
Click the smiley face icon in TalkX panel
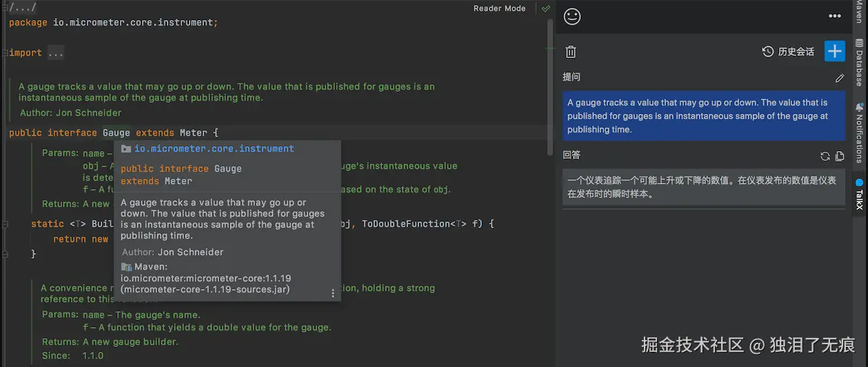pyautogui.click(x=572, y=17)
